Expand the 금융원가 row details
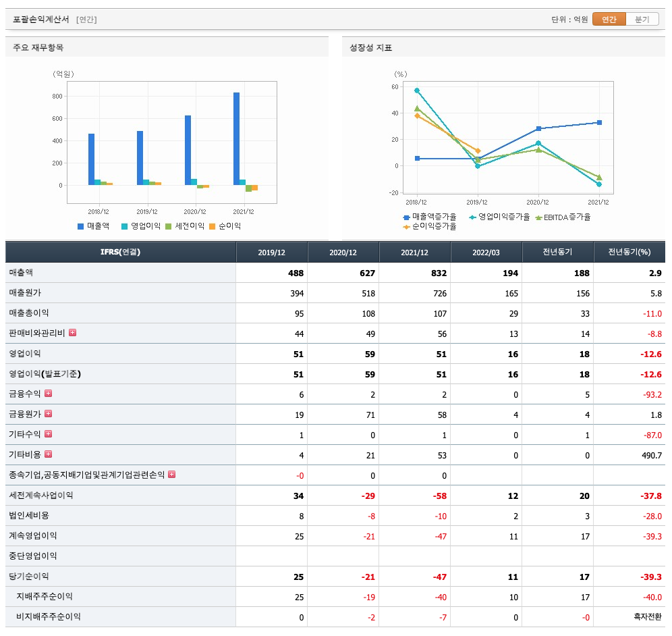This screenshot has height=636, width=672. [x=49, y=413]
